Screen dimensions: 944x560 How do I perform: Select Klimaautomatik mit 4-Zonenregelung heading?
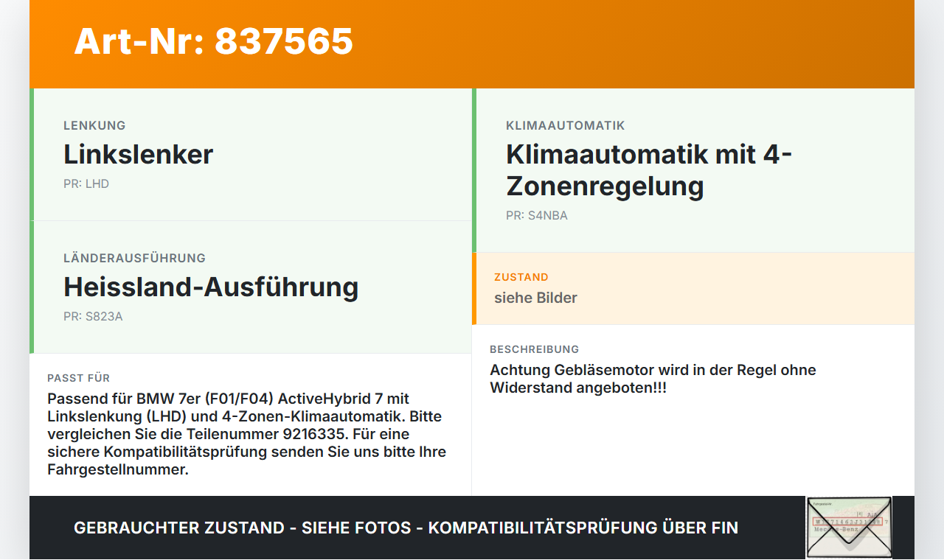click(x=649, y=170)
